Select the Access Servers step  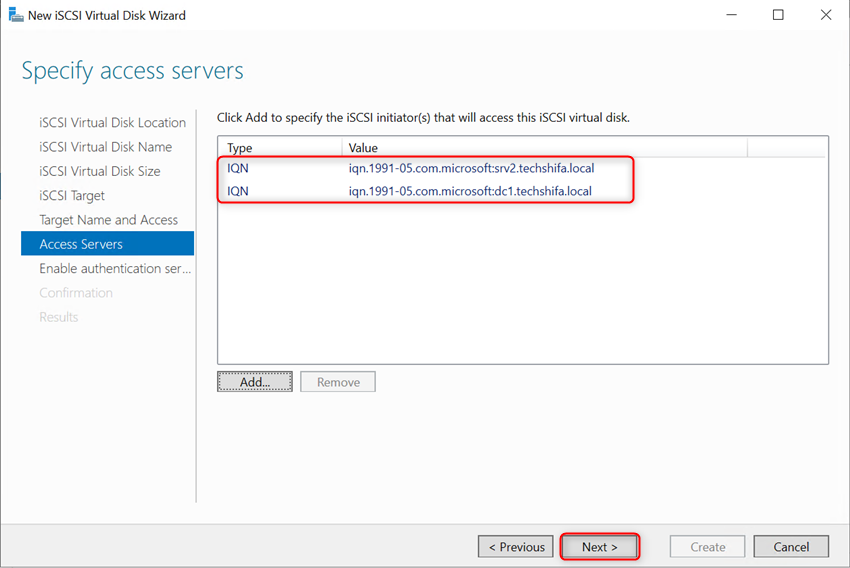pyautogui.click(x=107, y=244)
